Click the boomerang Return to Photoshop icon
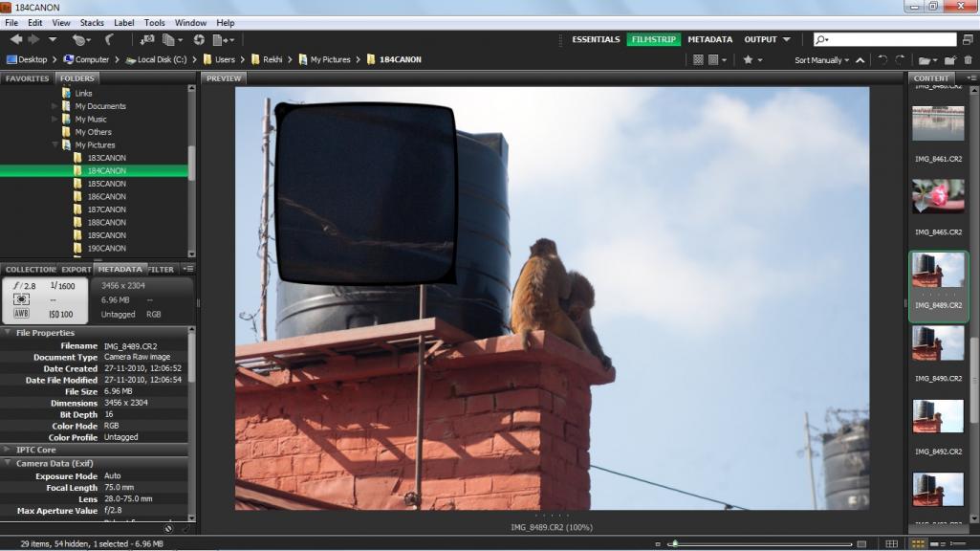Viewport: 980px width, 551px height. coord(107,39)
